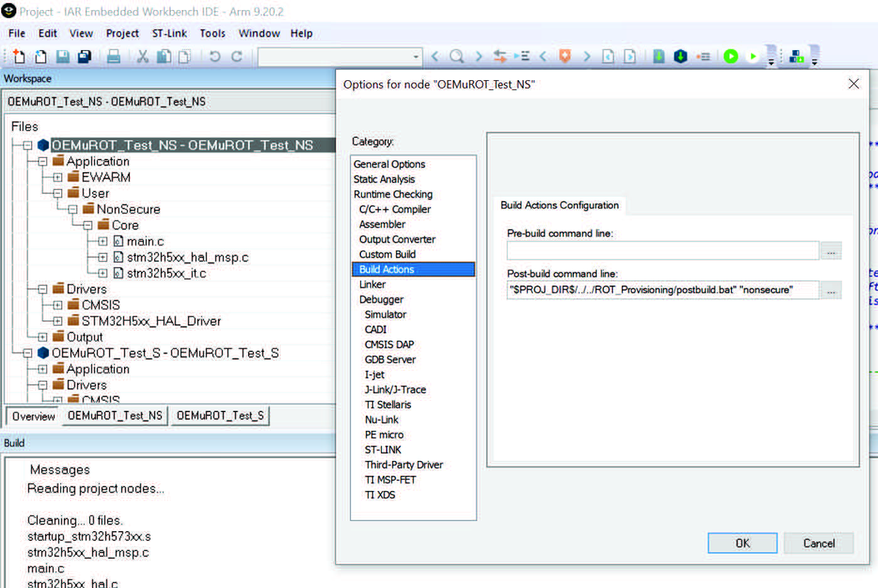Click the Copy toolbar icon

tap(164, 56)
